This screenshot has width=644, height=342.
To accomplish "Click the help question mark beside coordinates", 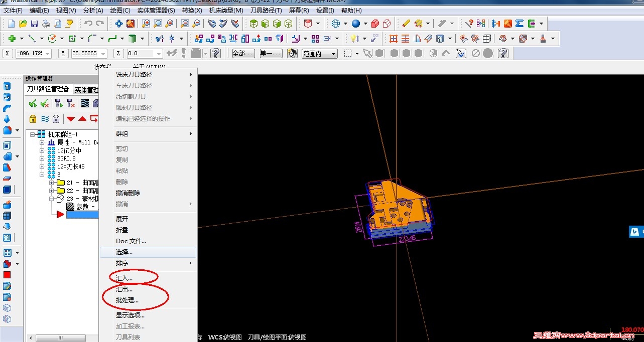I will 216,53.
